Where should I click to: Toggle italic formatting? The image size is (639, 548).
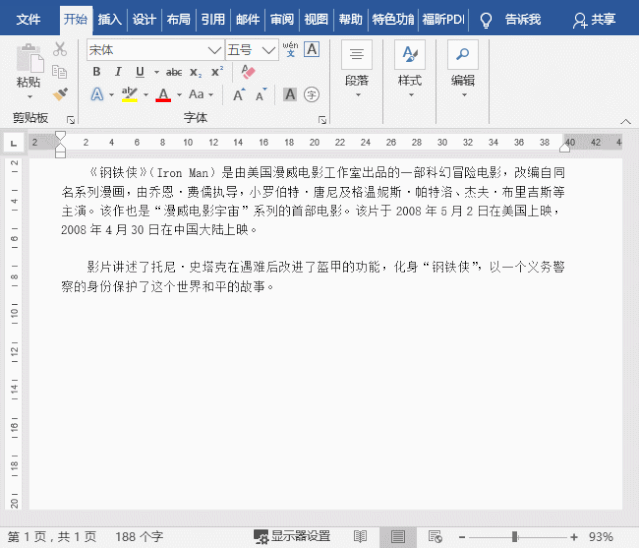click(x=118, y=72)
